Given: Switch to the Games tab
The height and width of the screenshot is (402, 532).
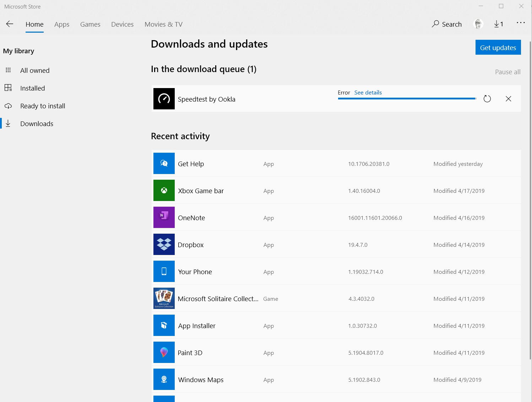Looking at the screenshot, I should tap(90, 24).
